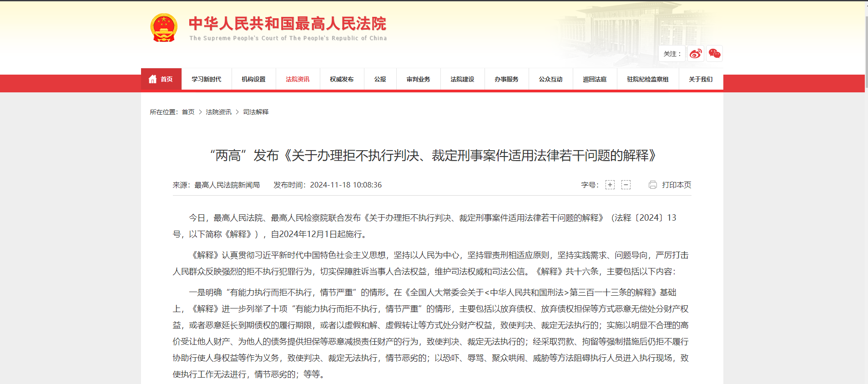Open the 公众互动 menu item
This screenshot has height=384, width=868.
[551, 79]
